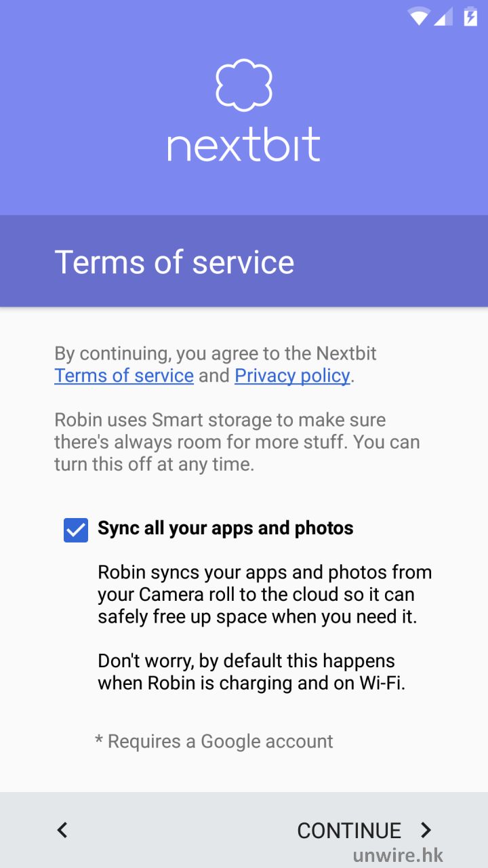488x868 pixels.
Task: Open the Privacy policy link
Action: [292, 376]
